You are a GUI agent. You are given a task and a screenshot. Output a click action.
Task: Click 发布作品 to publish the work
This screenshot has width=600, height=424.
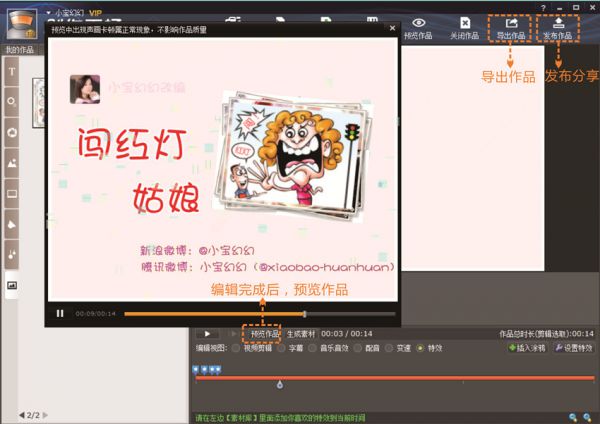pos(558,28)
